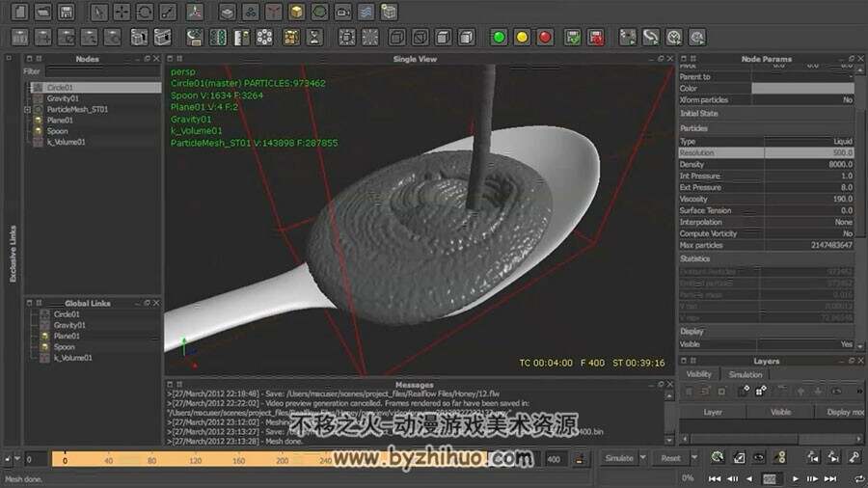Click the eye icon in bottom-right toolbar

(x=758, y=457)
